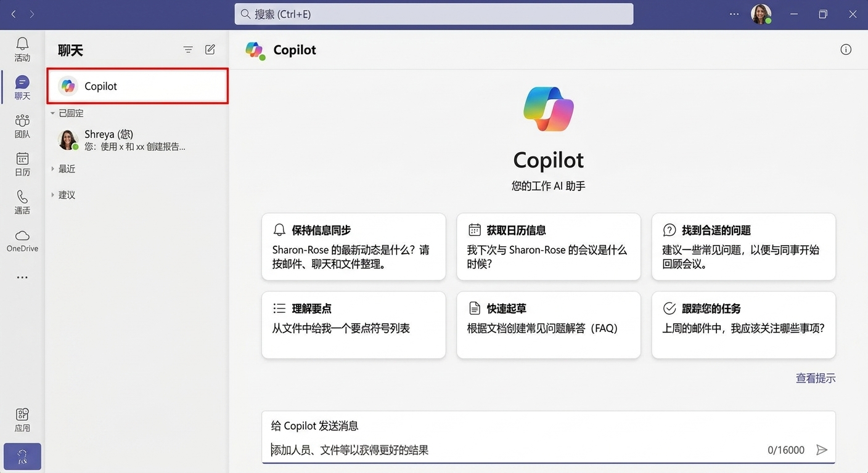The image size is (868, 473).
Task: Click Shreya's avatar in the chat list
Action: (68, 140)
